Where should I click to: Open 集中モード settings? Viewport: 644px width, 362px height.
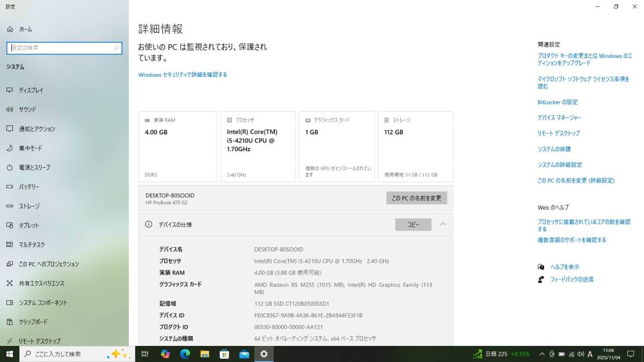tap(64, 148)
